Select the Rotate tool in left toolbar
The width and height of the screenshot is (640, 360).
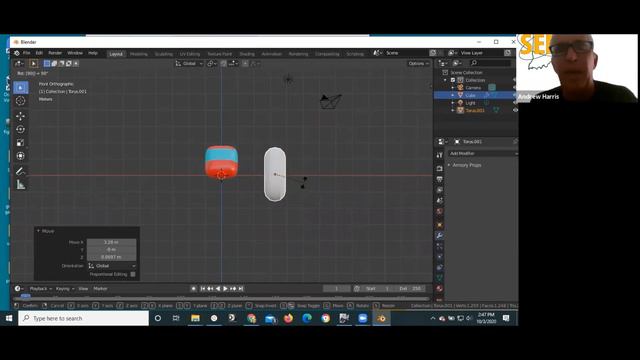[20, 129]
